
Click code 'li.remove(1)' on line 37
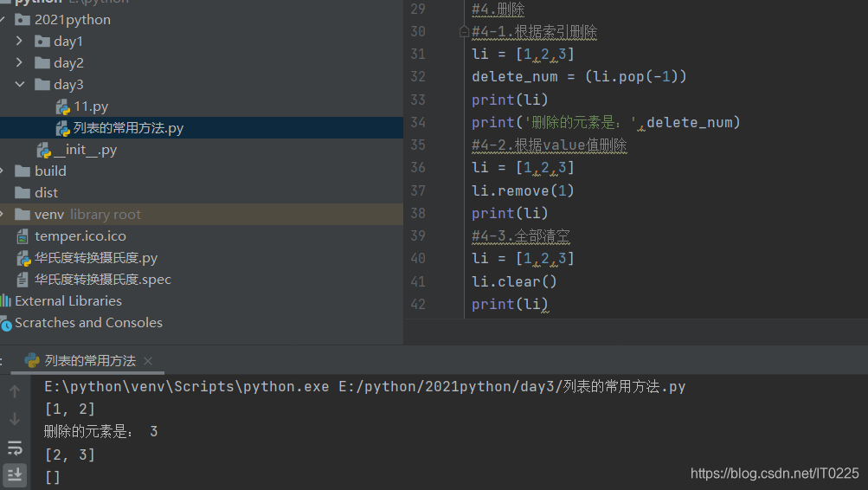click(523, 190)
